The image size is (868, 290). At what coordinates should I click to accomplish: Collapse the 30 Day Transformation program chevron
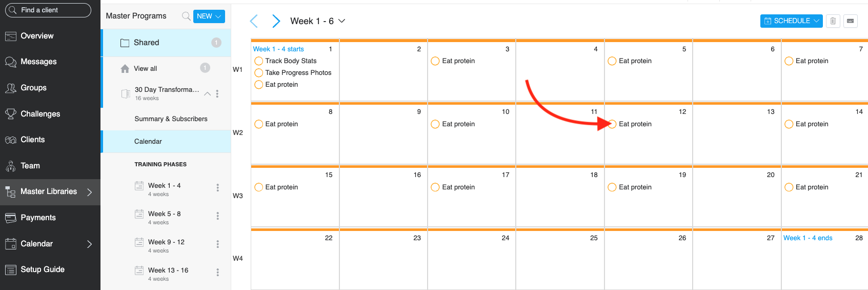click(208, 94)
